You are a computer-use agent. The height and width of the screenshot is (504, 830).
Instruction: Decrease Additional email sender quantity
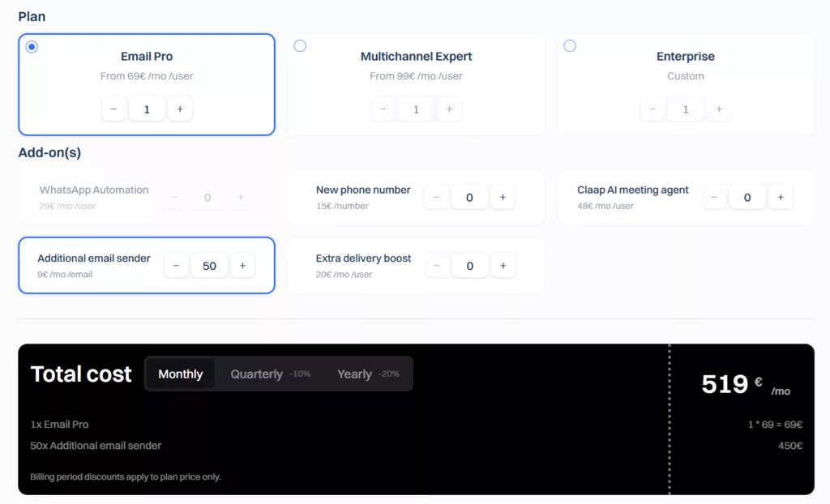176,266
